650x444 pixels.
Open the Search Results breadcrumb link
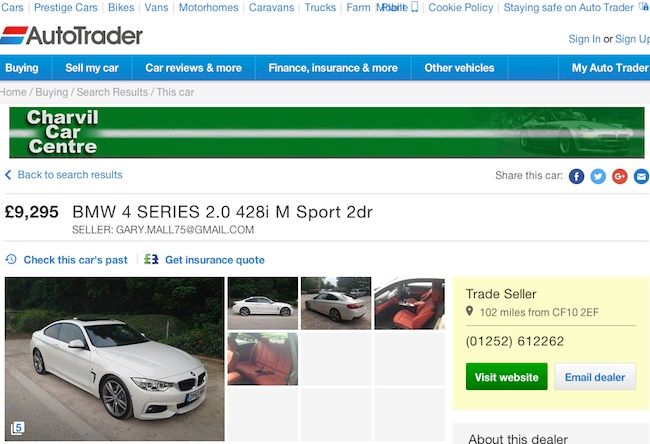[112, 92]
